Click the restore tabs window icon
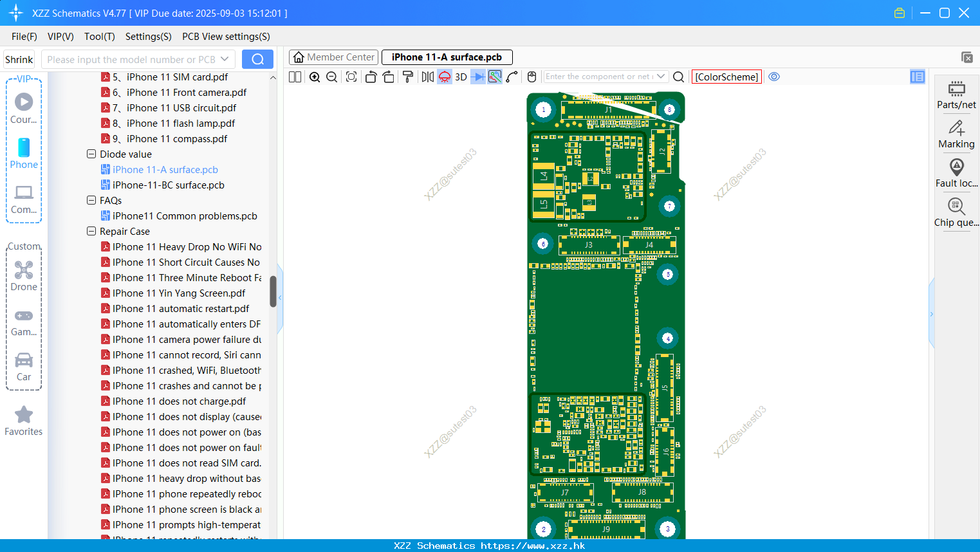 tap(967, 57)
